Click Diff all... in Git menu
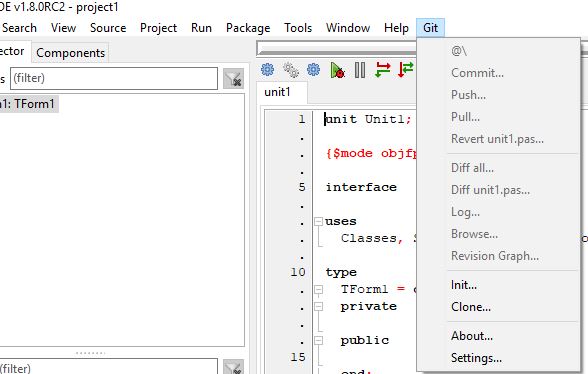 [499, 168]
